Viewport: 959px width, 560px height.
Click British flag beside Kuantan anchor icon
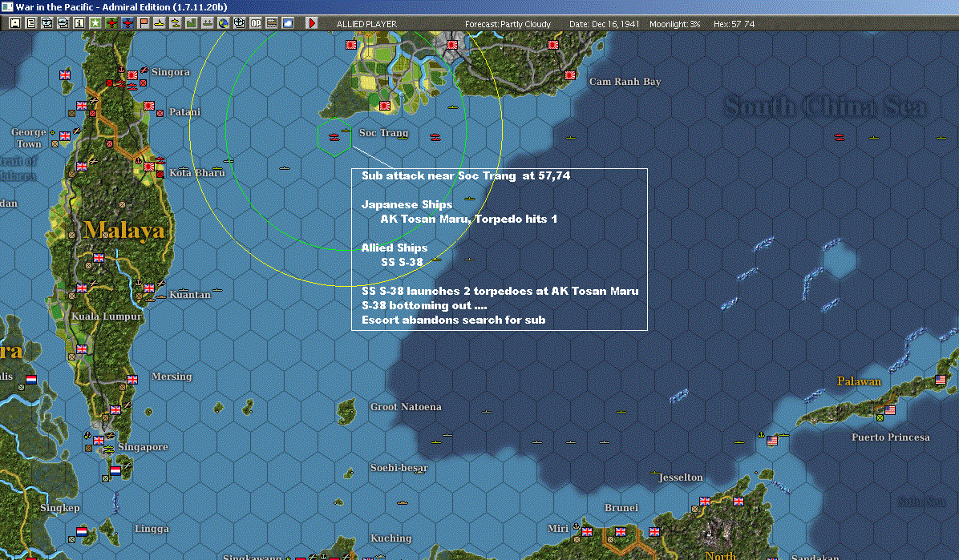tap(148, 288)
